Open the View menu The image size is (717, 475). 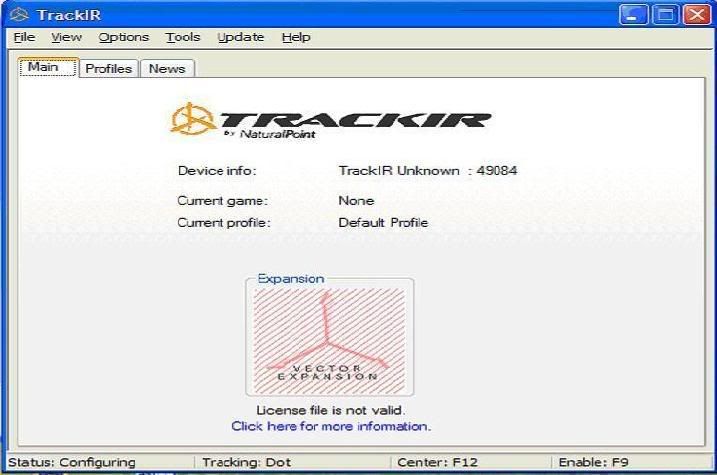[66, 37]
